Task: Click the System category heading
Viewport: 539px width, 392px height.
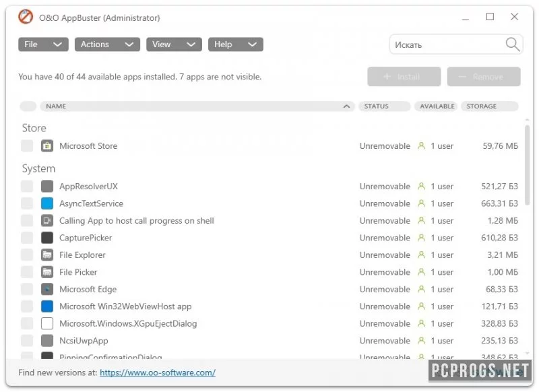Action: 38,168
